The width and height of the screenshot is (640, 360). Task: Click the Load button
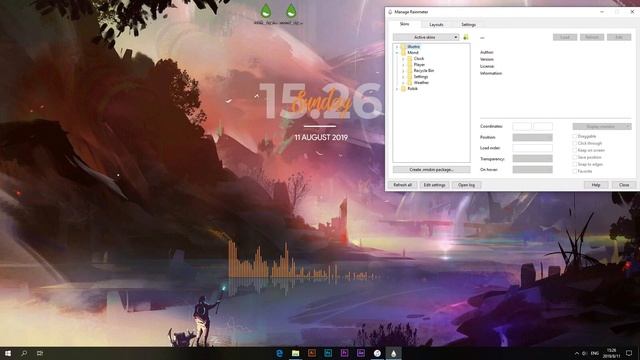coord(565,37)
